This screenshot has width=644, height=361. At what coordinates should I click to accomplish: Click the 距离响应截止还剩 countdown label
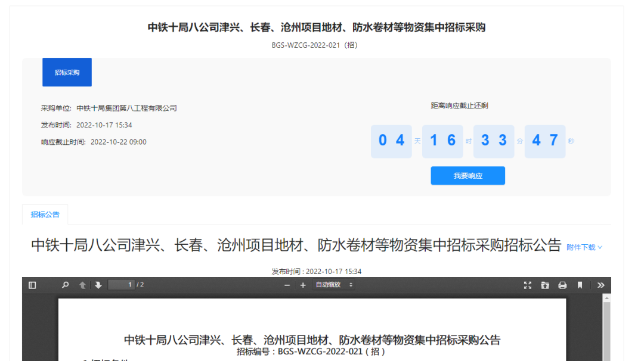click(459, 105)
